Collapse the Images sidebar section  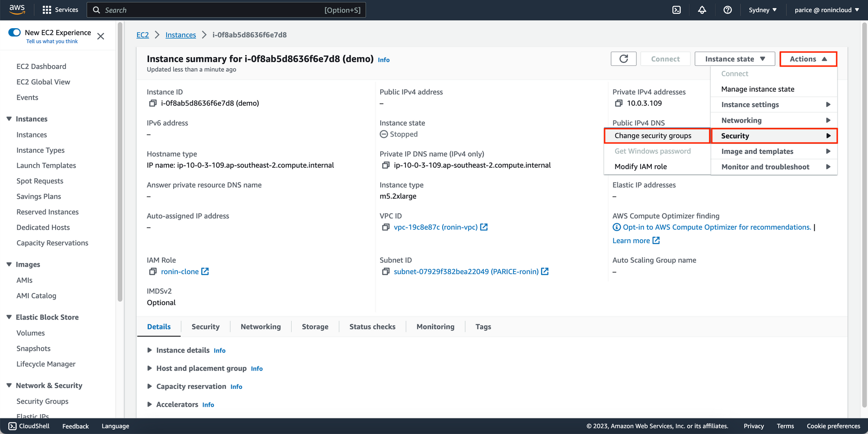[9, 264]
